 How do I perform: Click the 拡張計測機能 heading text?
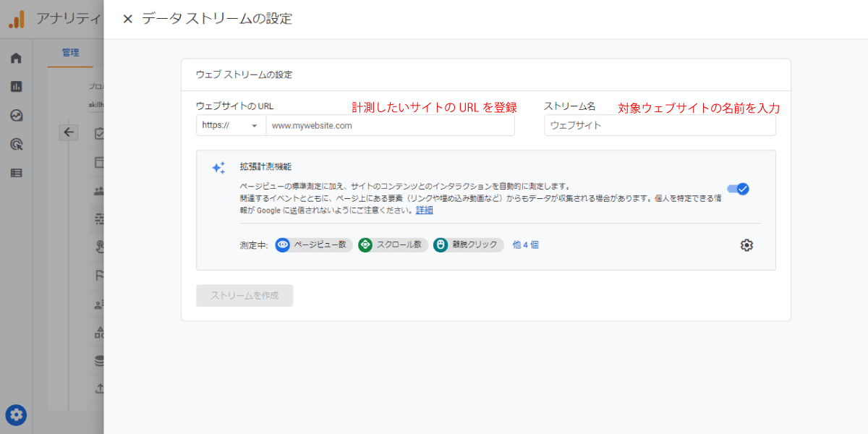click(265, 166)
